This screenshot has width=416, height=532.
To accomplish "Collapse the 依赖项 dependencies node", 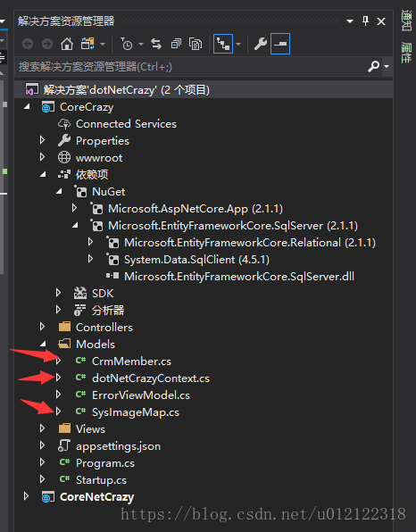I will pyautogui.click(x=43, y=174).
